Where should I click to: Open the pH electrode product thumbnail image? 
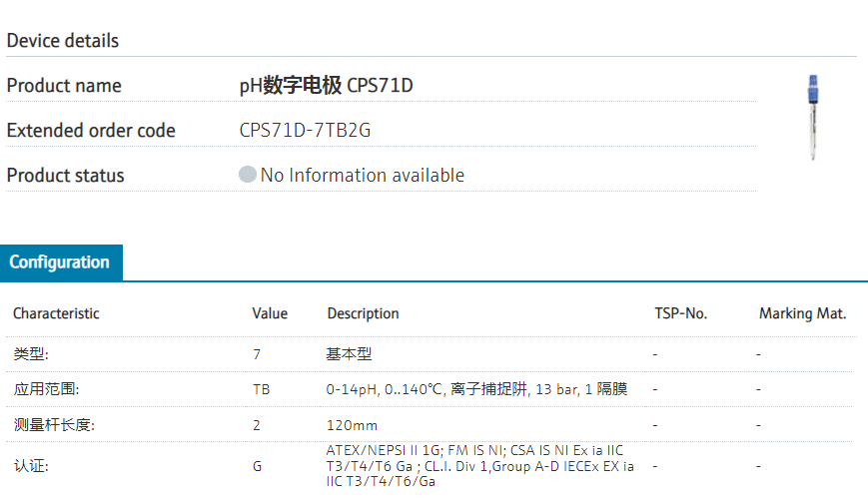(812, 116)
